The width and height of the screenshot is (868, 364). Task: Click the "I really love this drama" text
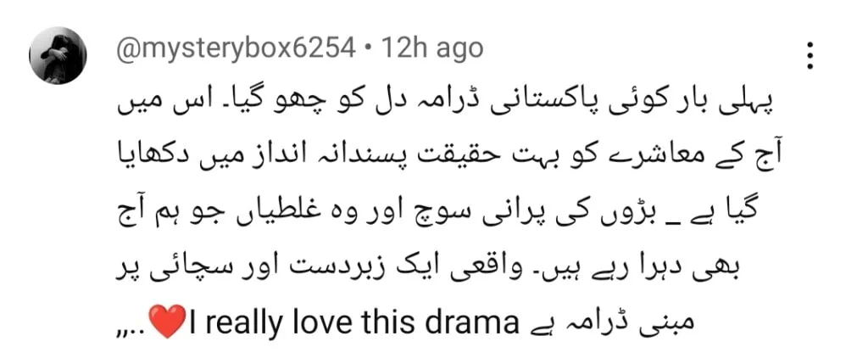352,323
